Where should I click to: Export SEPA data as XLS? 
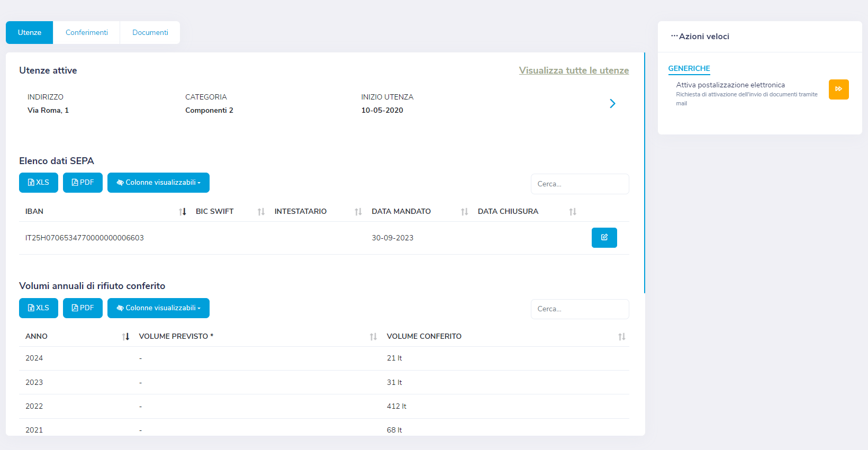point(39,183)
